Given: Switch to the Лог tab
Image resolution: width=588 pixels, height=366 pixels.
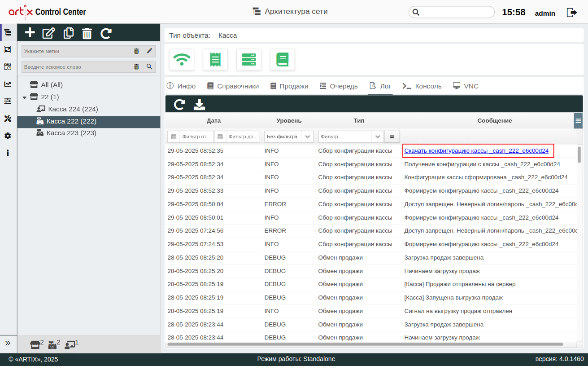Looking at the screenshot, I should coord(380,86).
